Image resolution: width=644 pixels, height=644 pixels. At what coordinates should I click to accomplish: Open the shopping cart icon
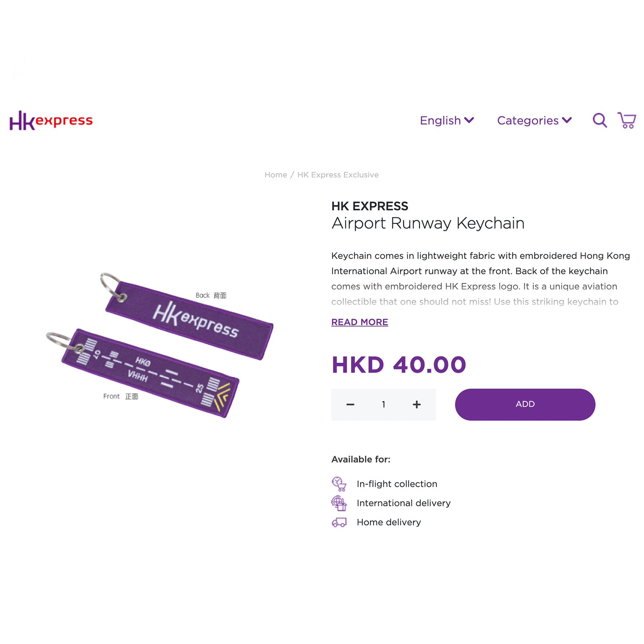626,120
